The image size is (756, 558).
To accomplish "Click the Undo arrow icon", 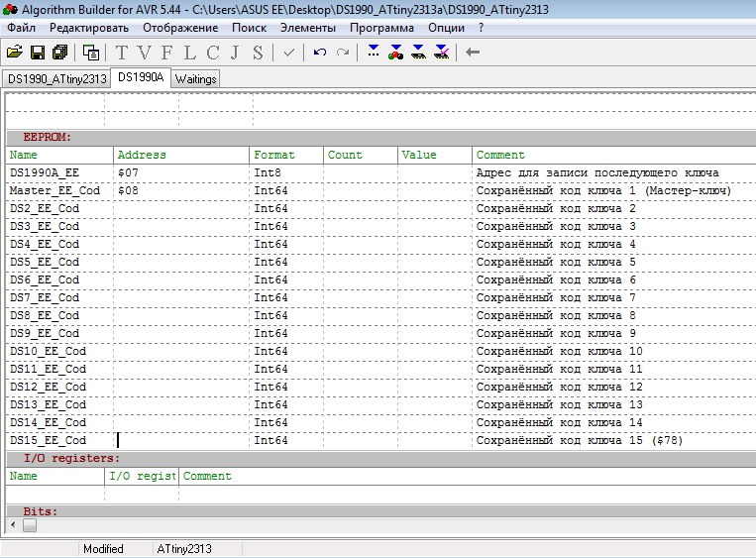I will tap(319, 52).
